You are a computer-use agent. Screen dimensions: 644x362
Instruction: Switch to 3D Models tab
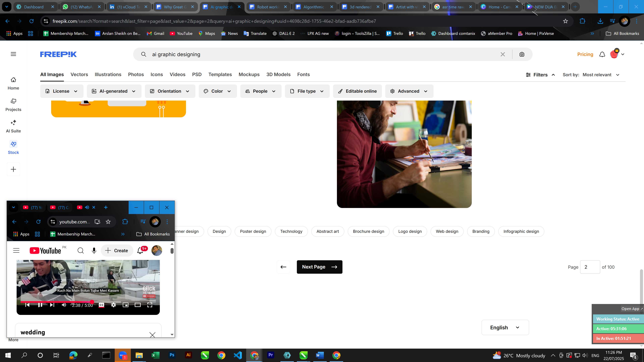(278, 74)
